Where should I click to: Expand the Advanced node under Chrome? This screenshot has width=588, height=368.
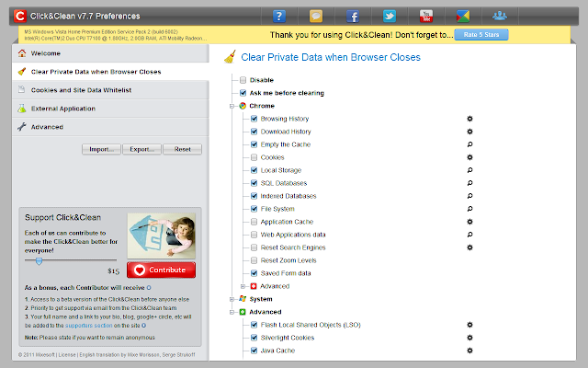click(243, 286)
